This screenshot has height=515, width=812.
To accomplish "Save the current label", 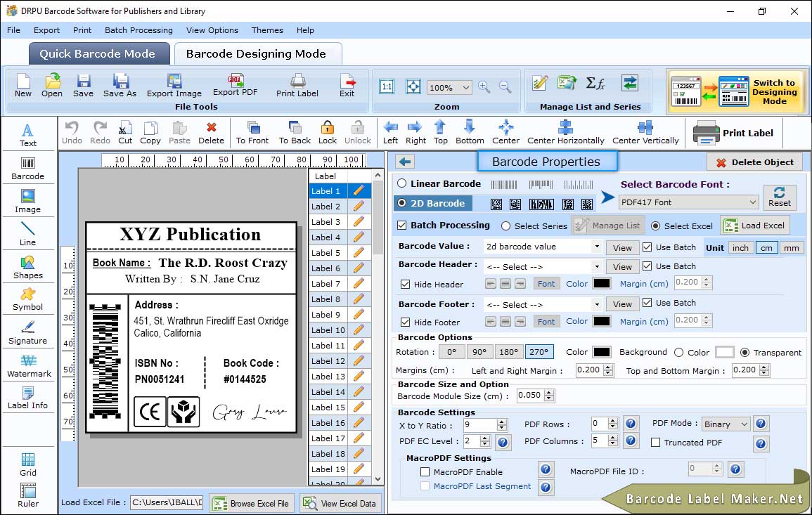I will coord(83,86).
